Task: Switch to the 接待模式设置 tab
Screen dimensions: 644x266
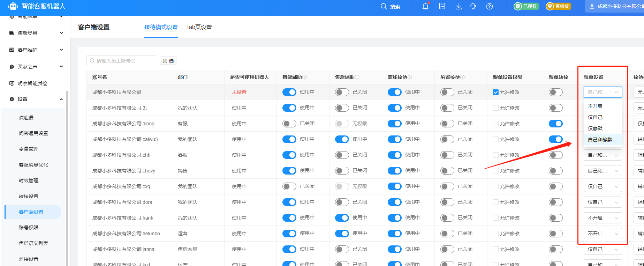Action: 161,27
